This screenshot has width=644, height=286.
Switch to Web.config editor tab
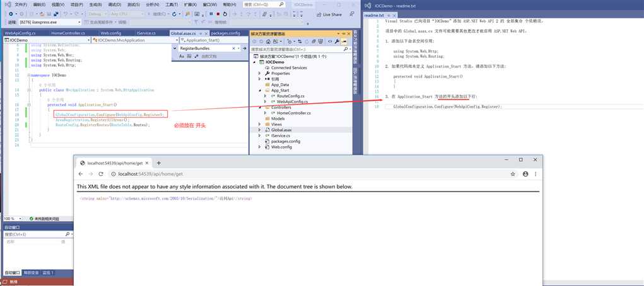coord(111,33)
